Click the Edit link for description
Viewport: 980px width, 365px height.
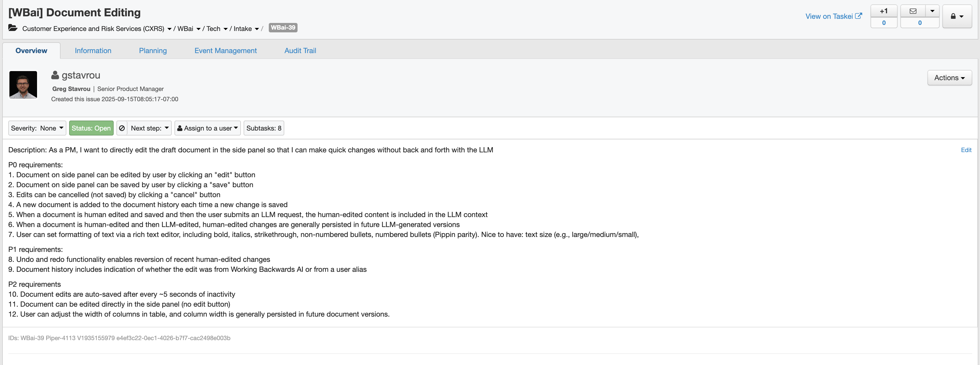966,150
